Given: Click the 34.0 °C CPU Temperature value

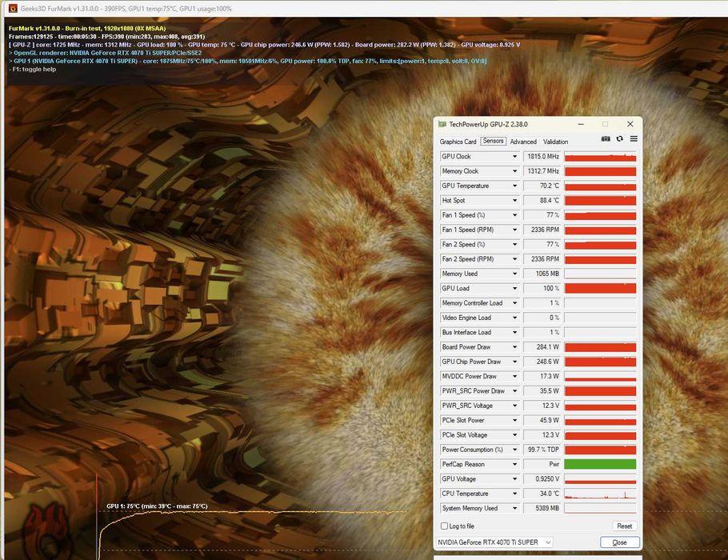Looking at the screenshot, I should click(542, 494).
